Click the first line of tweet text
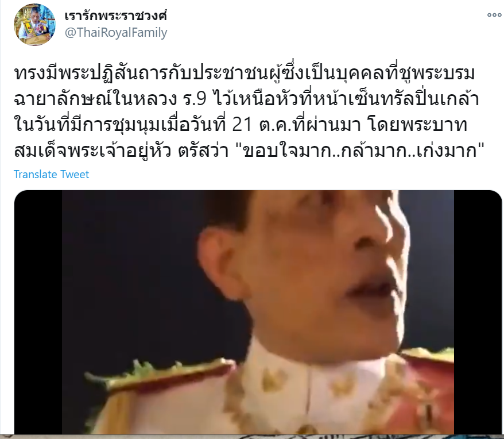Screen dimensions: 504x439 coord(245,74)
